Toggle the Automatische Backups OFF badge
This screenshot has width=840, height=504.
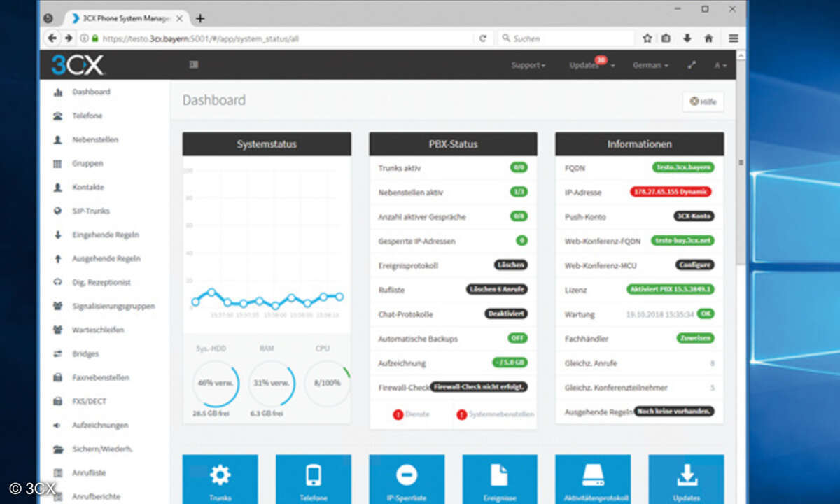[x=517, y=338]
